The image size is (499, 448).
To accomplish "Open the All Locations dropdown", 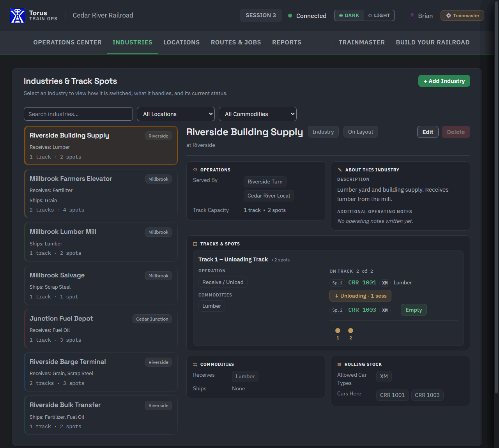I will (x=176, y=114).
